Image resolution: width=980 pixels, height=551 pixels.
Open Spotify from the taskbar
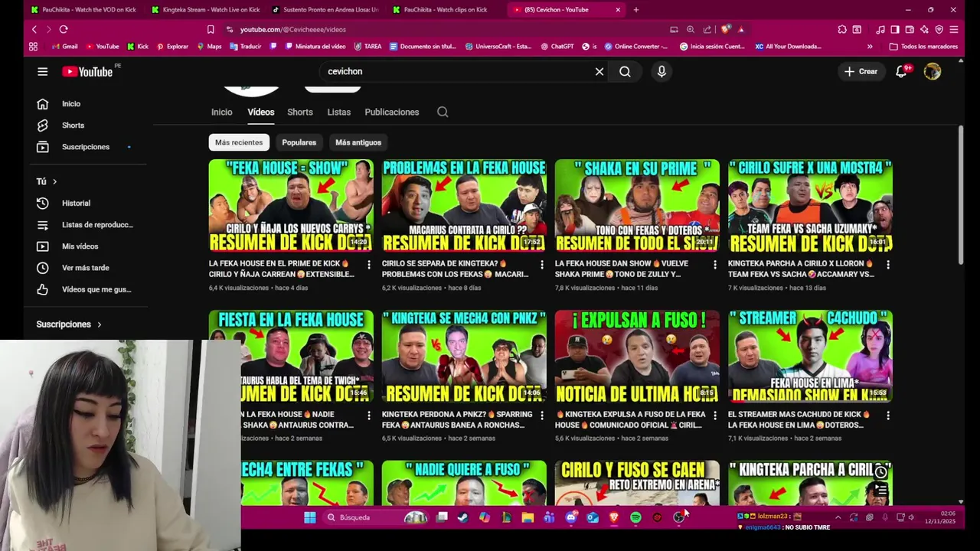pos(635,517)
